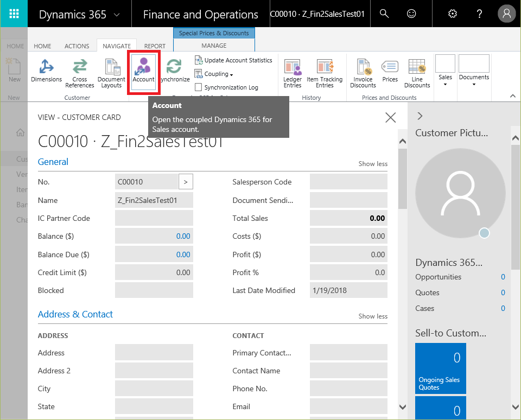Switch to the REPORT ribbon tab

[155, 46]
